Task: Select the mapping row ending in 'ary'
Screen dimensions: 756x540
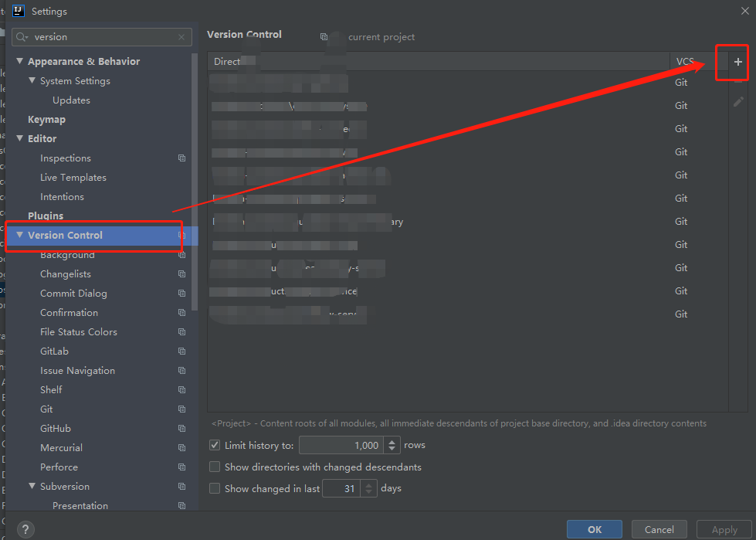Action: pyautogui.click(x=468, y=221)
